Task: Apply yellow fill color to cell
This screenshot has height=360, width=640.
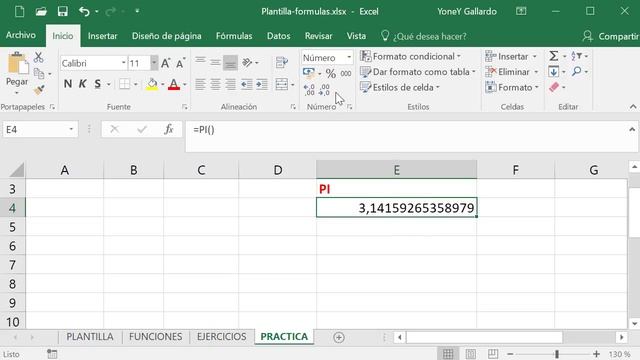Action: tap(152, 84)
